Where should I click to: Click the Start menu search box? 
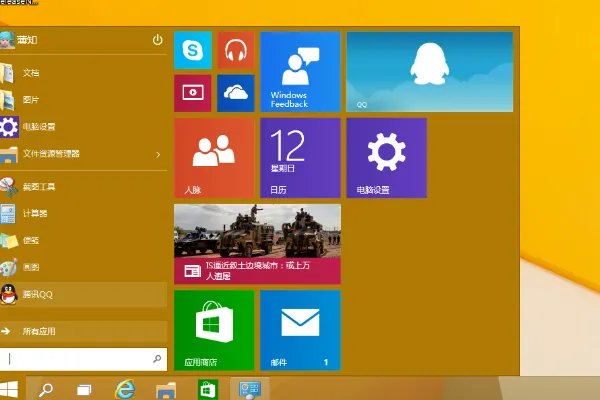pos(83,359)
